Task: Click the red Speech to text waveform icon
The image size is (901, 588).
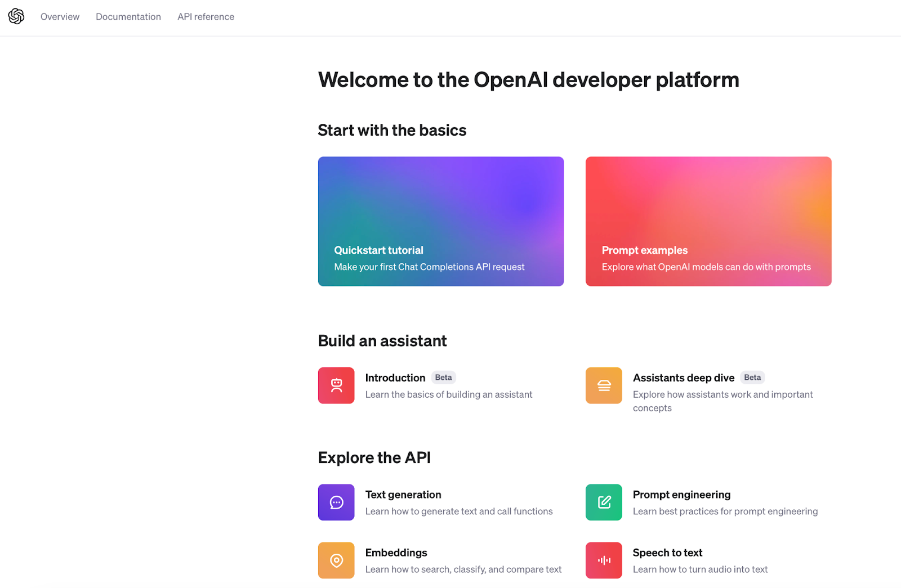Action: pyautogui.click(x=604, y=560)
